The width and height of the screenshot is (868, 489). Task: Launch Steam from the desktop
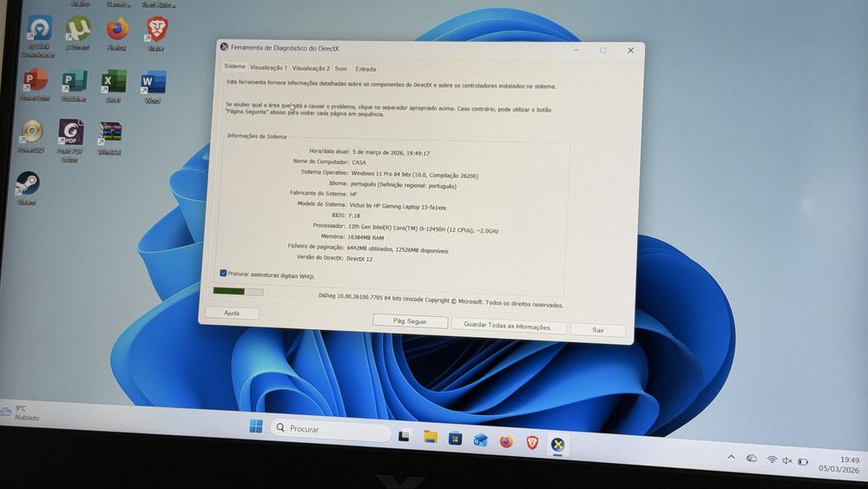[27, 188]
